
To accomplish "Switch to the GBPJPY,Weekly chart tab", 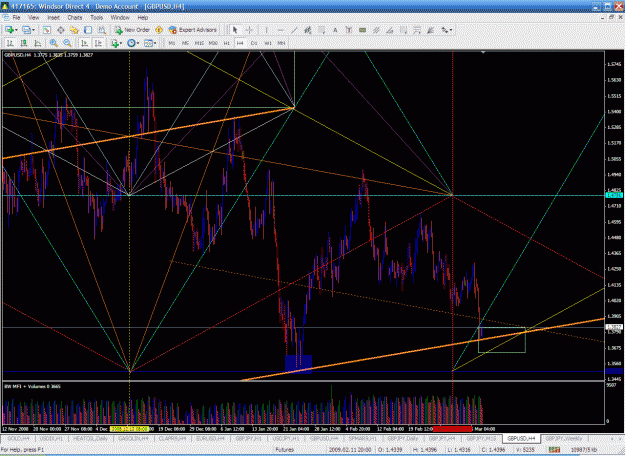I will (564, 438).
